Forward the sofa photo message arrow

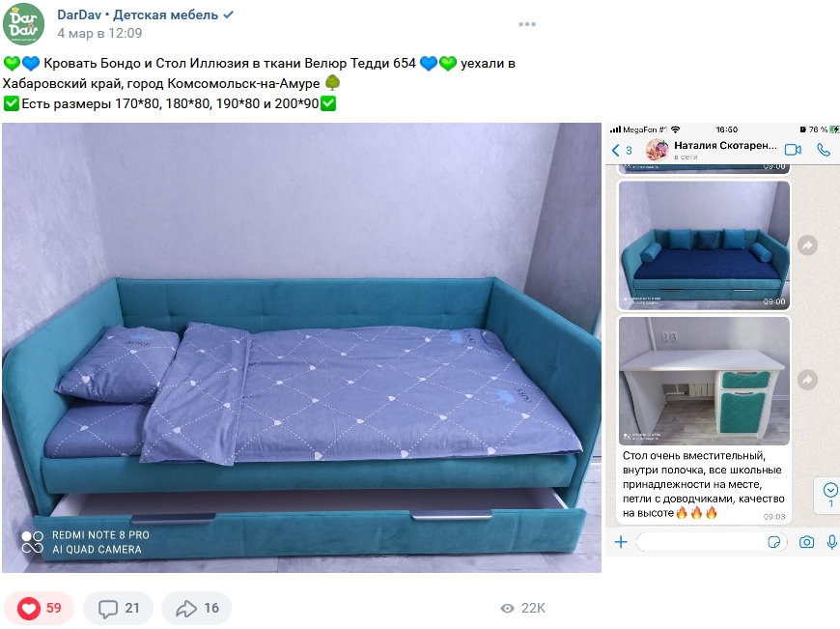click(x=807, y=245)
